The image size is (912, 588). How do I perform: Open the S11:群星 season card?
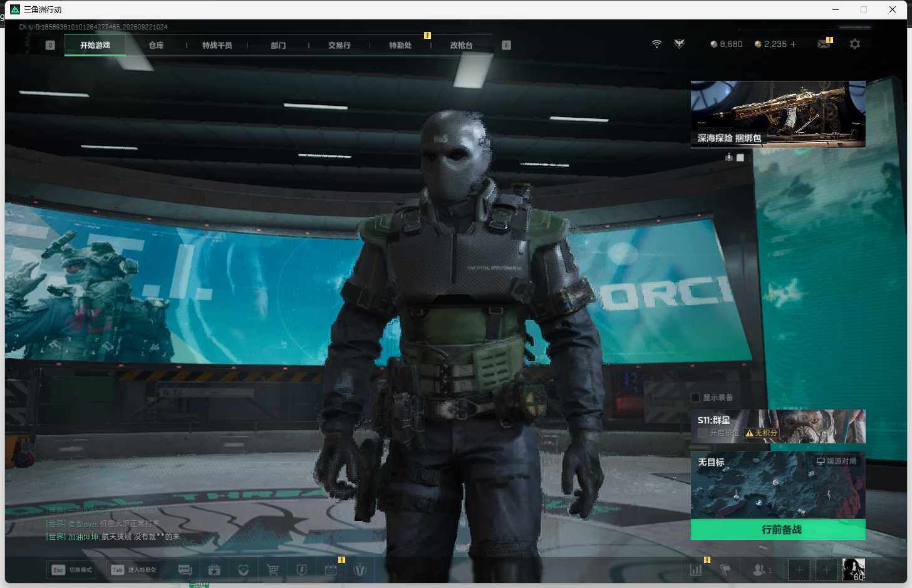[778, 426]
